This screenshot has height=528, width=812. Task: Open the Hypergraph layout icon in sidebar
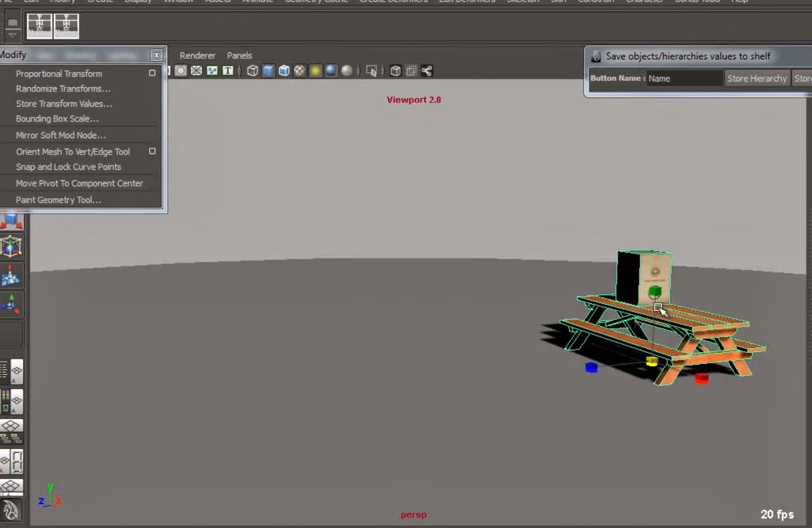click(13, 432)
